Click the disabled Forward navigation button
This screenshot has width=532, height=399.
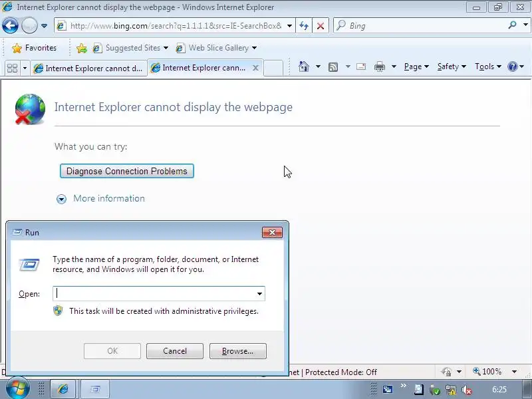pyautogui.click(x=29, y=25)
